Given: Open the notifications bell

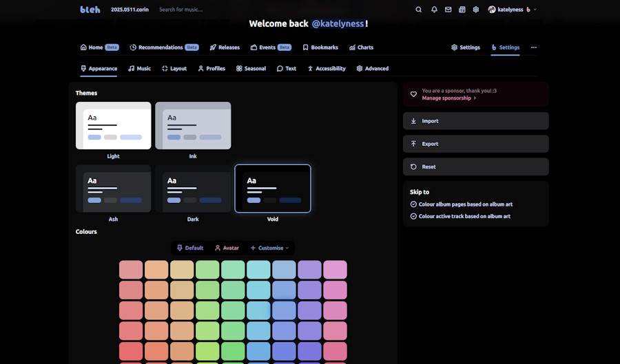Looking at the screenshot, I should tap(434, 10).
